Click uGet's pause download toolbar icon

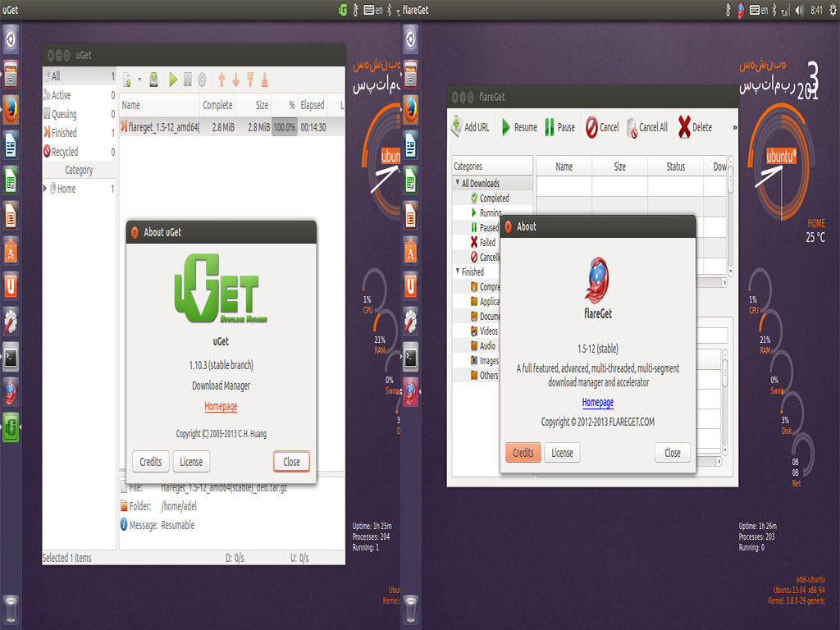[x=188, y=80]
